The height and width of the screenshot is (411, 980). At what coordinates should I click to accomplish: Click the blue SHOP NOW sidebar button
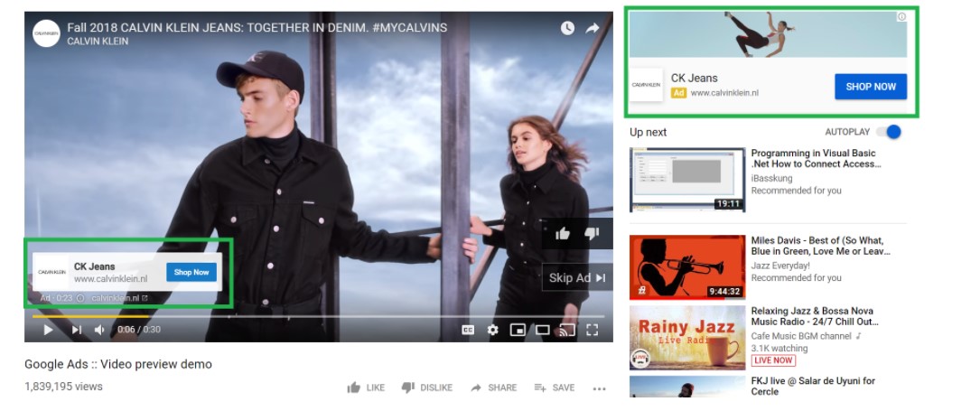click(870, 87)
